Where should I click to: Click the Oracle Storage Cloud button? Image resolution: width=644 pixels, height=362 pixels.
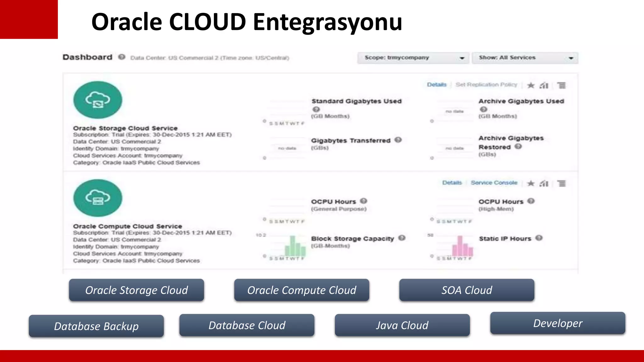point(136,290)
